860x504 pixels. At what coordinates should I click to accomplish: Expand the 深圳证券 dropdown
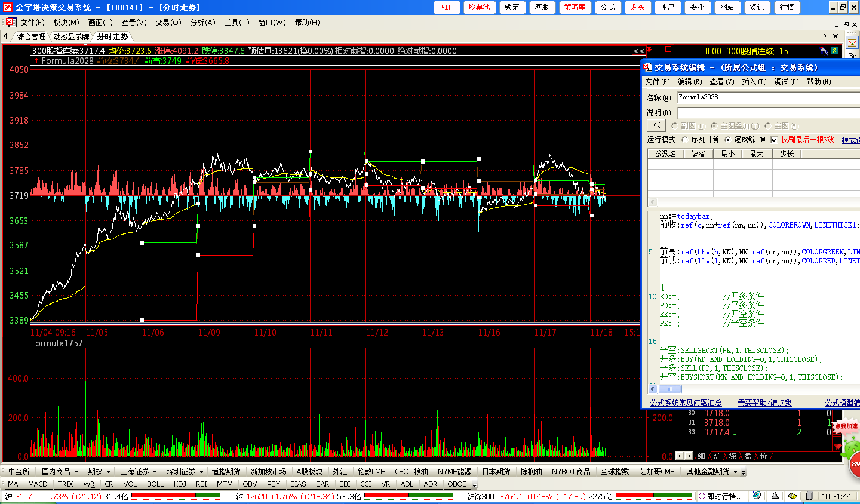coord(202,472)
